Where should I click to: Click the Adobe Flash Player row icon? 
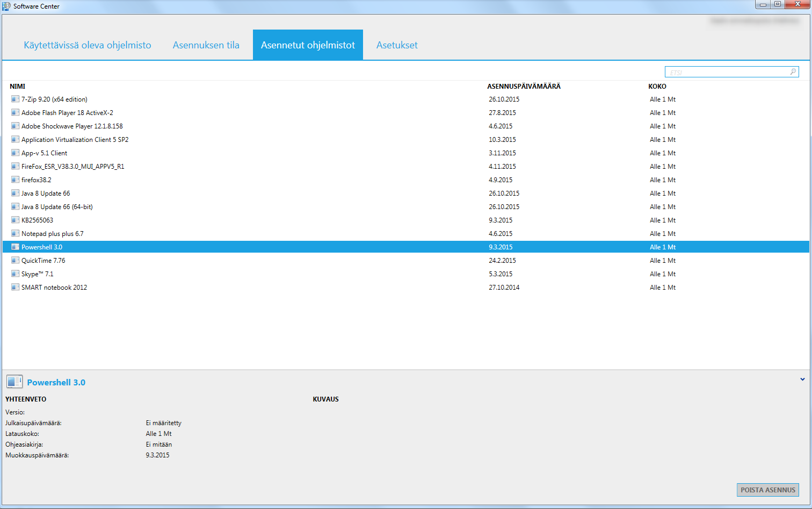[15, 112]
